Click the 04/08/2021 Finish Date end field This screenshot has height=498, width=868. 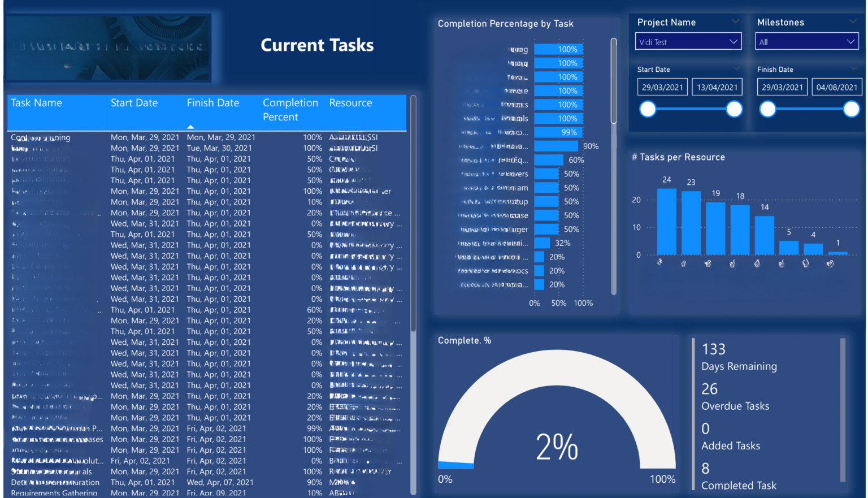coord(837,86)
